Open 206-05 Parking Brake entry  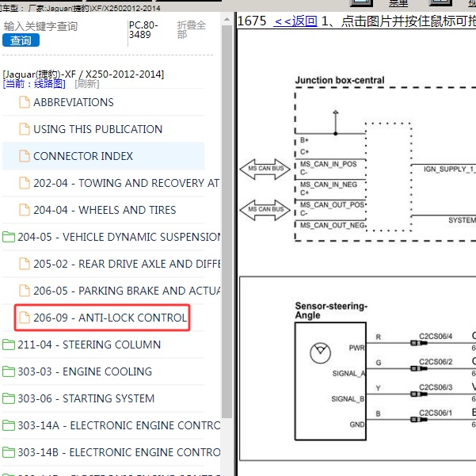click(x=127, y=291)
